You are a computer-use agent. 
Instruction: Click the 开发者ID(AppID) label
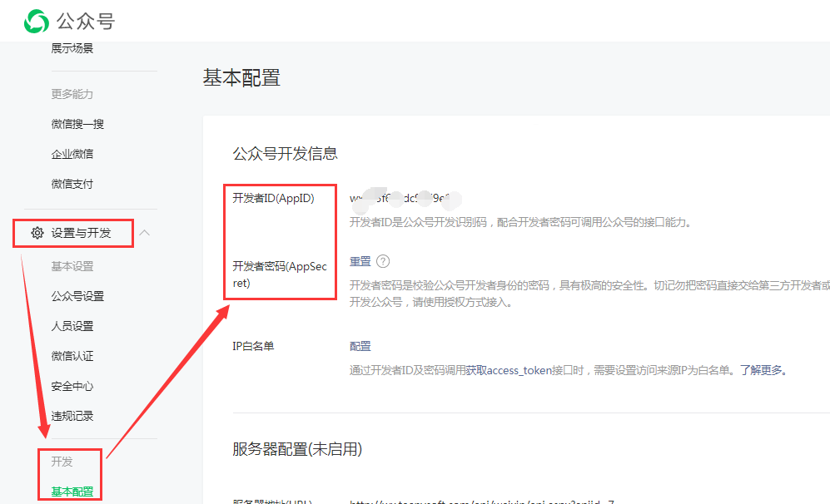273,198
